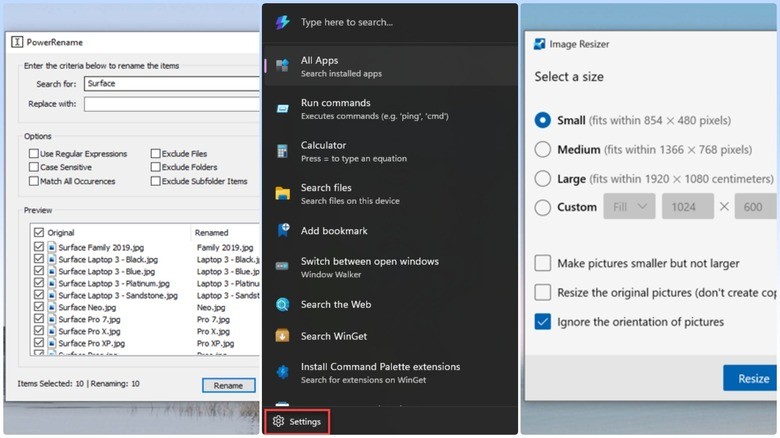The width and height of the screenshot is (780, 438).
Task: Open Settings in Command Palette footer
Action: pos(297,422)
